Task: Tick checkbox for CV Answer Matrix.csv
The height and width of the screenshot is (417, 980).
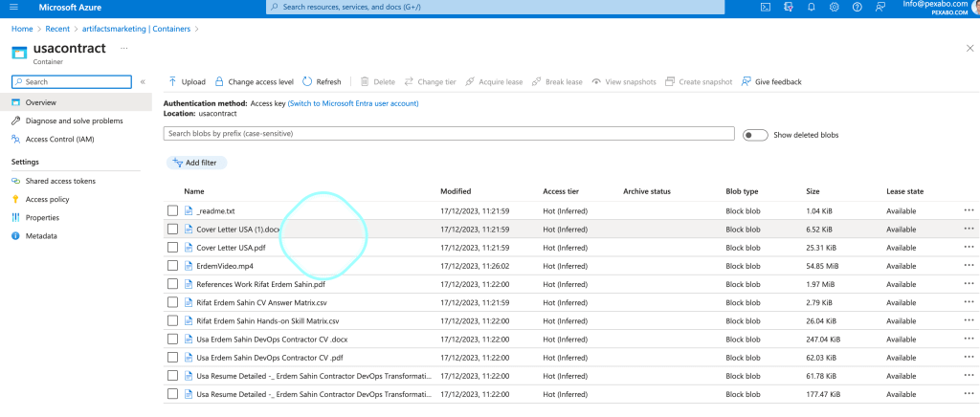Action: (172, 302)
